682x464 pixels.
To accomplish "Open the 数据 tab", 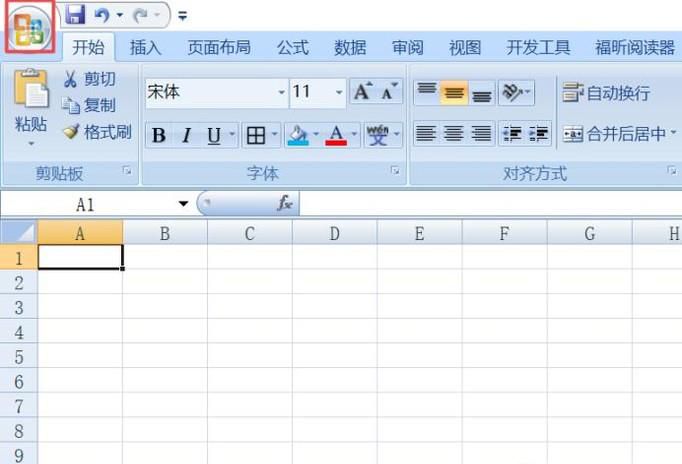I will pyautogui.click(x=350, y=47).
